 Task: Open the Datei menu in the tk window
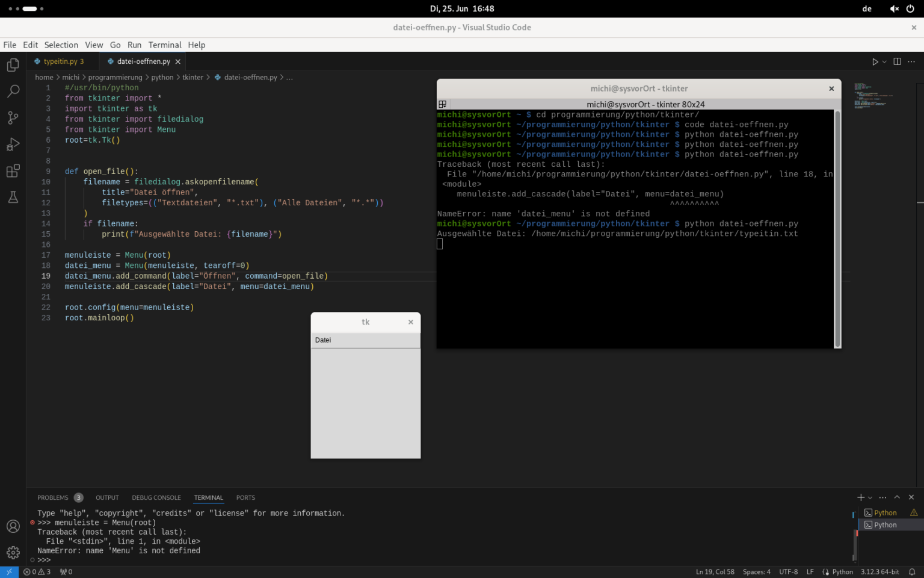point(323,340)
